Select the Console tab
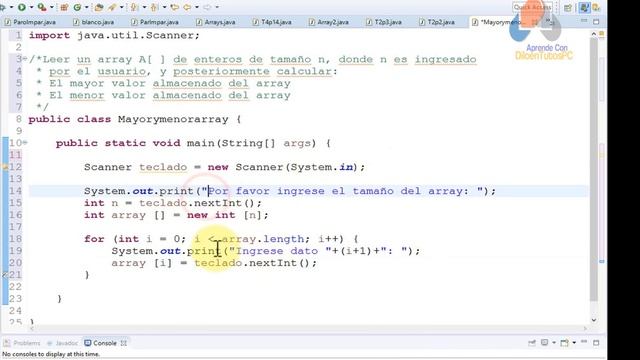This screenshot has width=640, height=360. (x=101, y=343)
